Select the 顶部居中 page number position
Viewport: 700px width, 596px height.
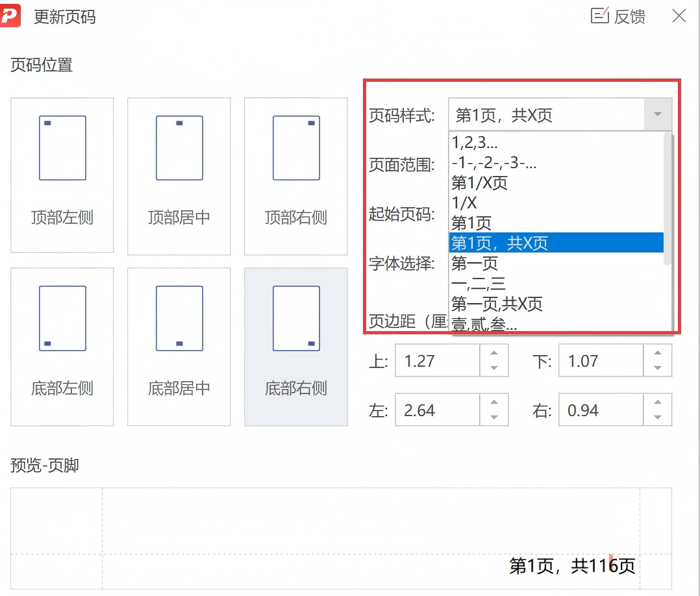coord(179,177)
